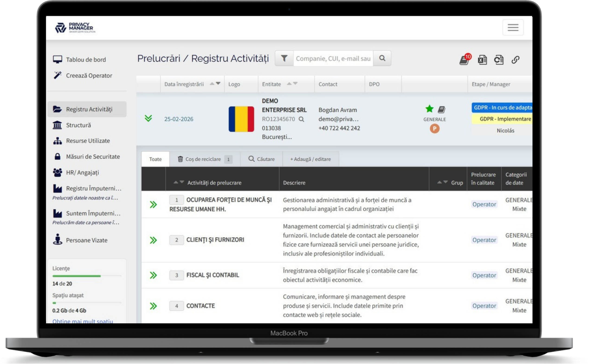Expand the CLIENȚI ȘI FURNIZORI activity row
The width and height of the screenshot is (594, 364).
[153, 240]
